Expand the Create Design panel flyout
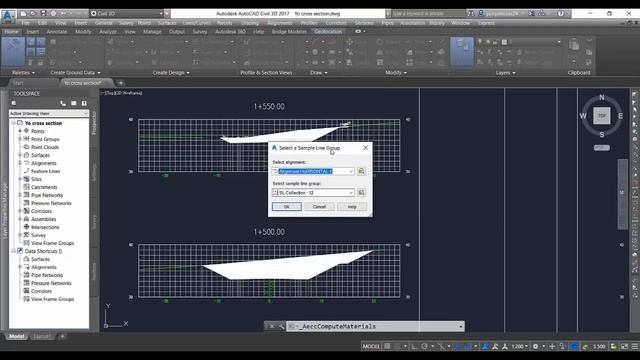Screen dimensions: 640x360 pyautogui.click(x=171, y=73)
